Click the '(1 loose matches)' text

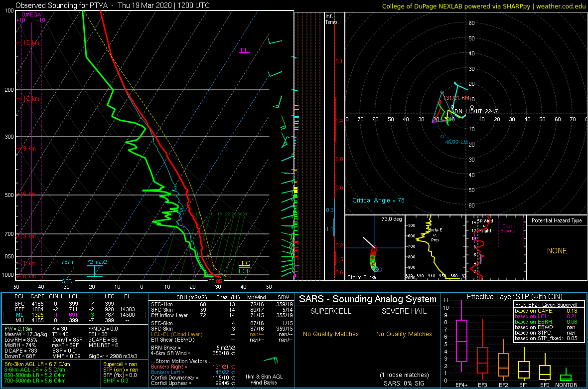tap(404, 375)
